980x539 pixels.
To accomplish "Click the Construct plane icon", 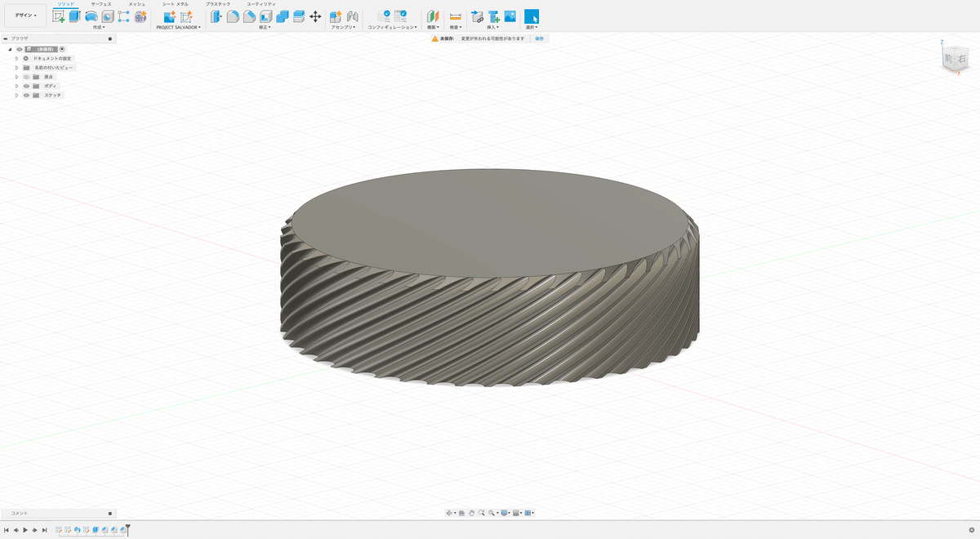I will 433,16.
